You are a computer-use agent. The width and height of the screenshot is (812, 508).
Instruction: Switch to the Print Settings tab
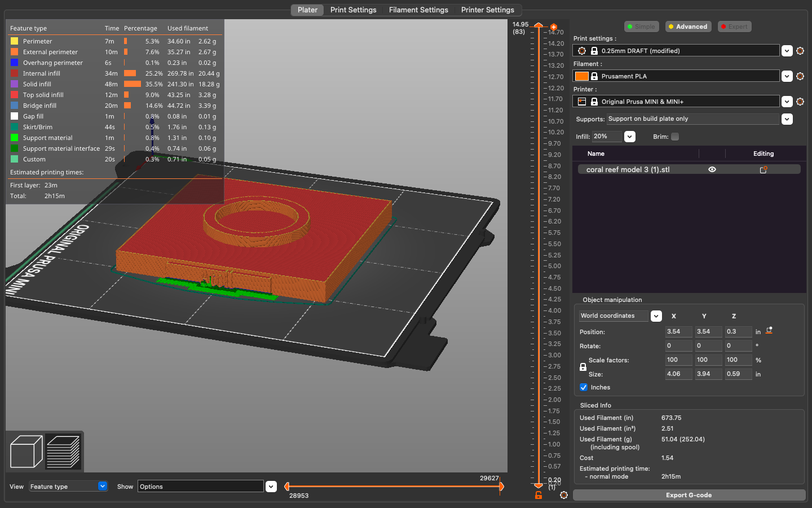coord(354,10)
